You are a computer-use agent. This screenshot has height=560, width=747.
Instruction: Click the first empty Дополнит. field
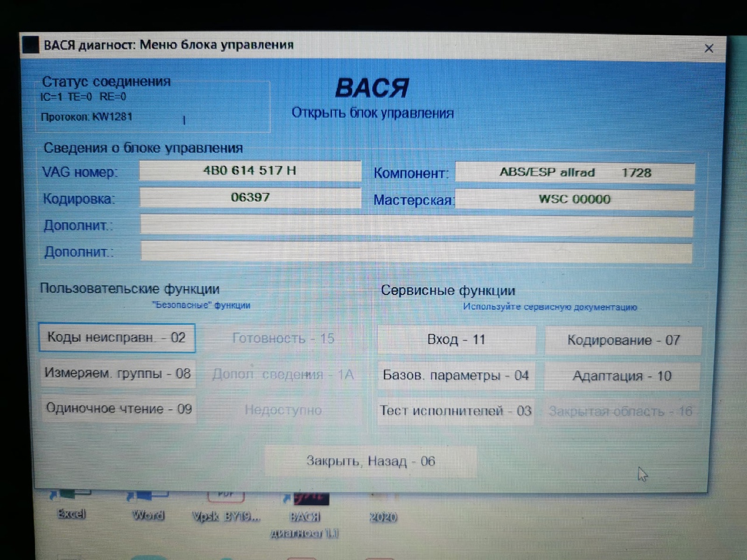[x=417, y=226]
